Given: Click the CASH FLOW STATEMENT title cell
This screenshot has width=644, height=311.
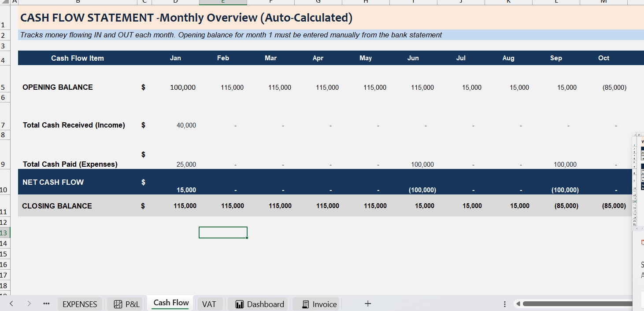Looking at the screenshot, I should (186, 18).
